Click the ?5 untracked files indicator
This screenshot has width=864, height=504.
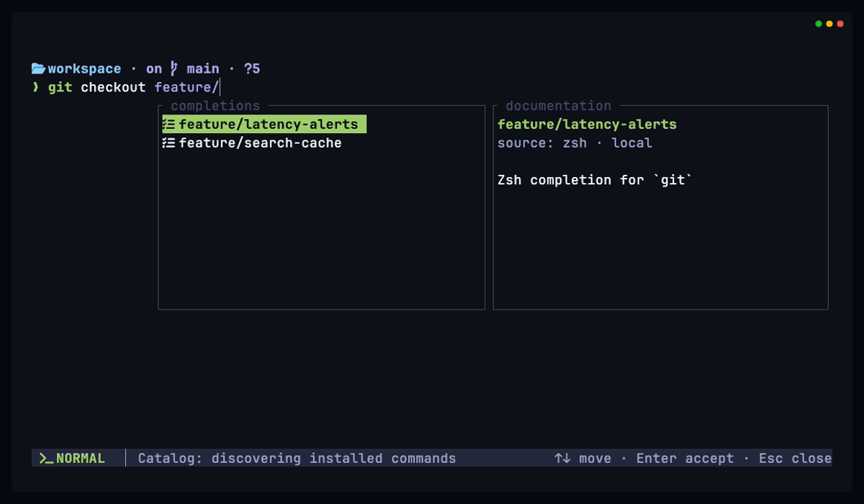coord(252,68)
